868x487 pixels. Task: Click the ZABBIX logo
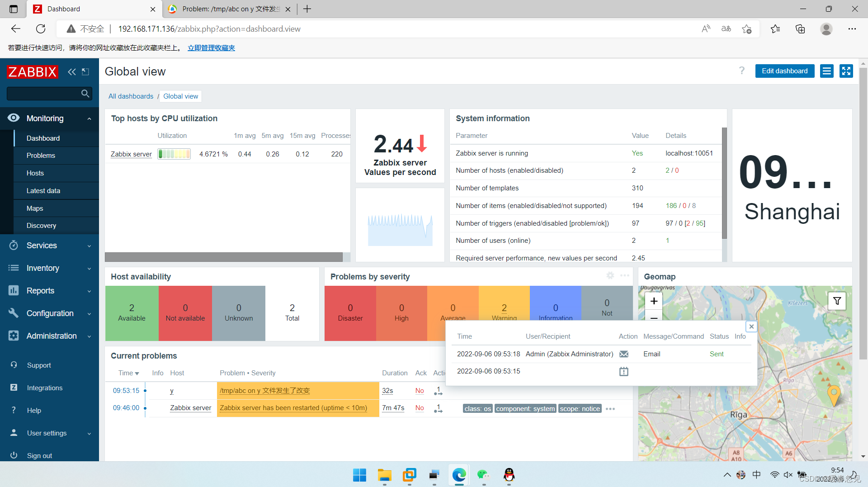[x=33, y=71]
